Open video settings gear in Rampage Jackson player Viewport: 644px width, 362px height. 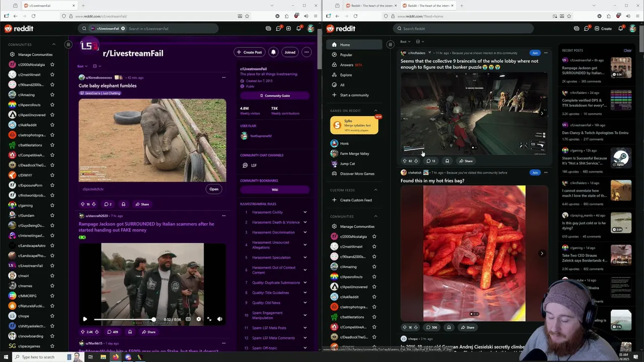tap(199, 319)
